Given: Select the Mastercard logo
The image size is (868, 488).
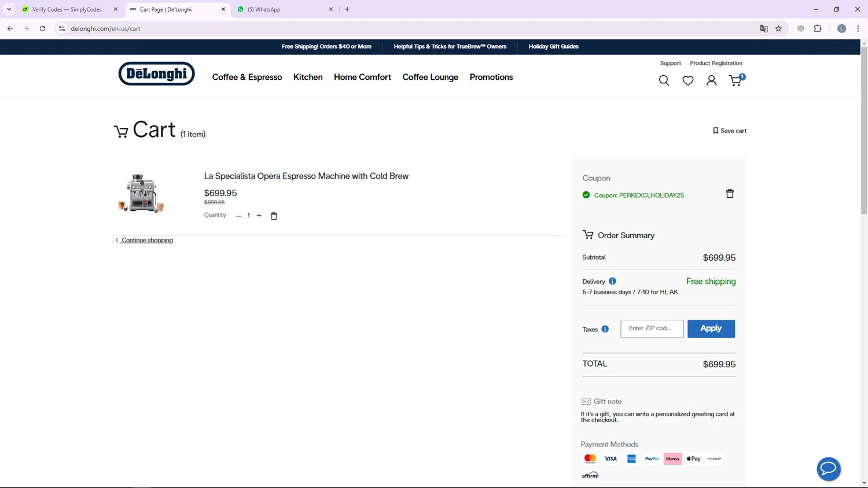Looking at the screenshot, I should [x=590, y=459].
